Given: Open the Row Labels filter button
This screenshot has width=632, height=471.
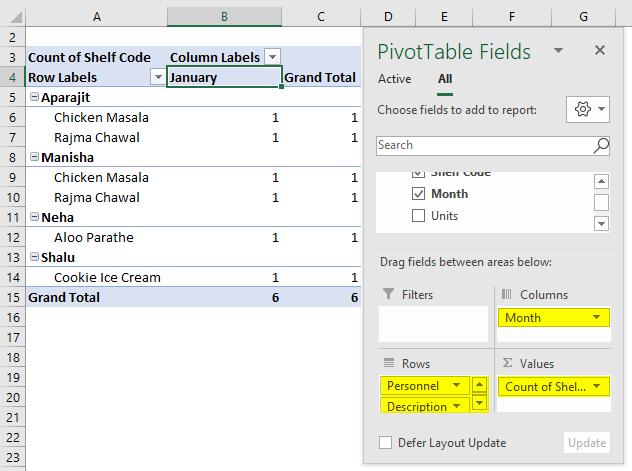Looking at the screenshot, I should (x=157, y=77).
